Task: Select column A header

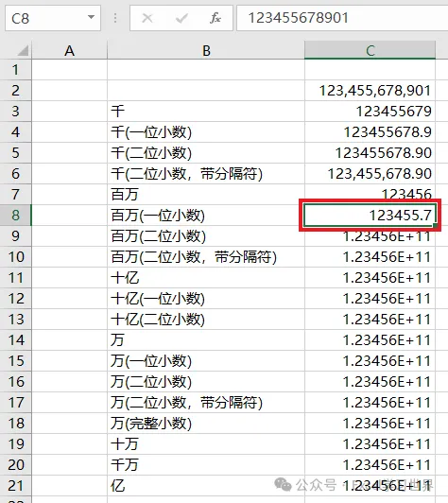Action: [x=70, y=51]
